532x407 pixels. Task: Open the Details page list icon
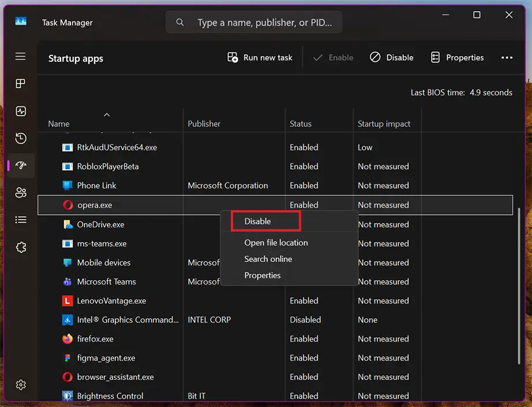click(21, 219)
